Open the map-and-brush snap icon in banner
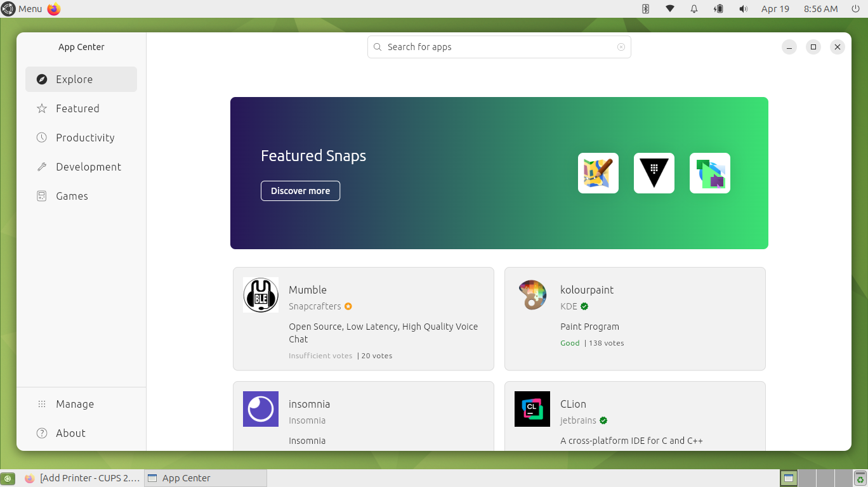868x487 pixels. pos(598,173)
